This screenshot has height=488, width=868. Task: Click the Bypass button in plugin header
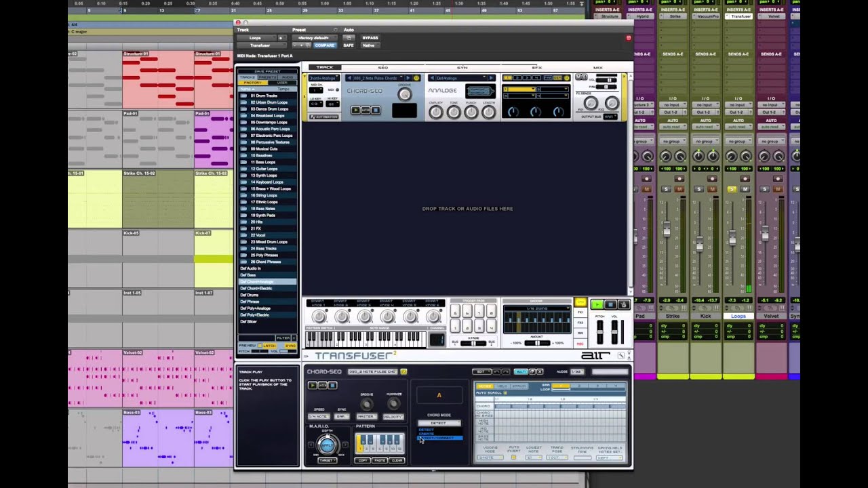pyautogui.click(x=370, y=38)
